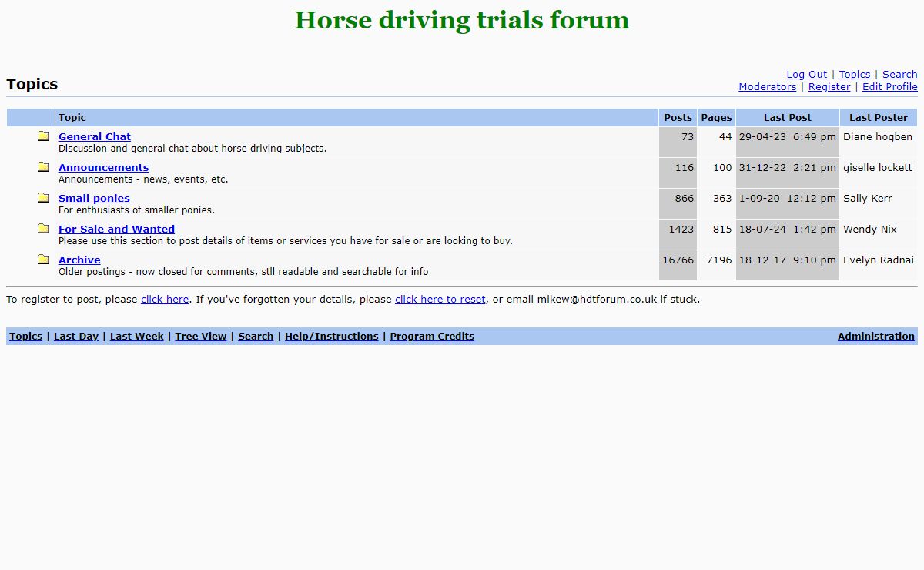
Task: Click the folder icon beside Small ponies
Action: (44, 198)
